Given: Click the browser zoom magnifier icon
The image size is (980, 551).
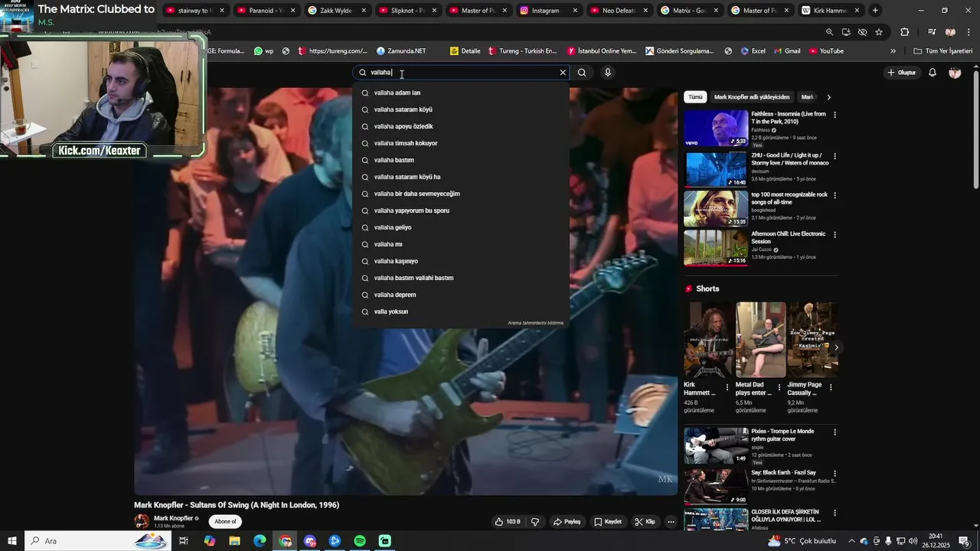Looking at the screenshot, I should pos(830,32).
